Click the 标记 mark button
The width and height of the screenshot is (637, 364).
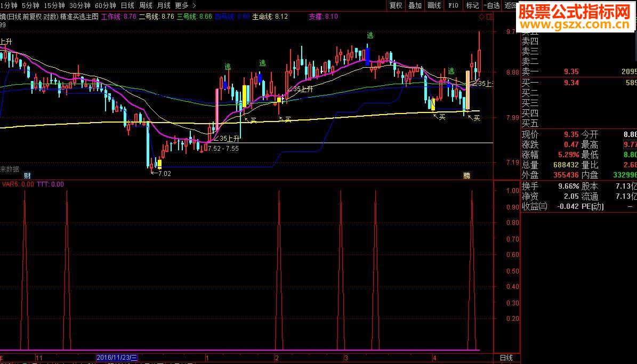pyautogui.click(x=472, y=5)
